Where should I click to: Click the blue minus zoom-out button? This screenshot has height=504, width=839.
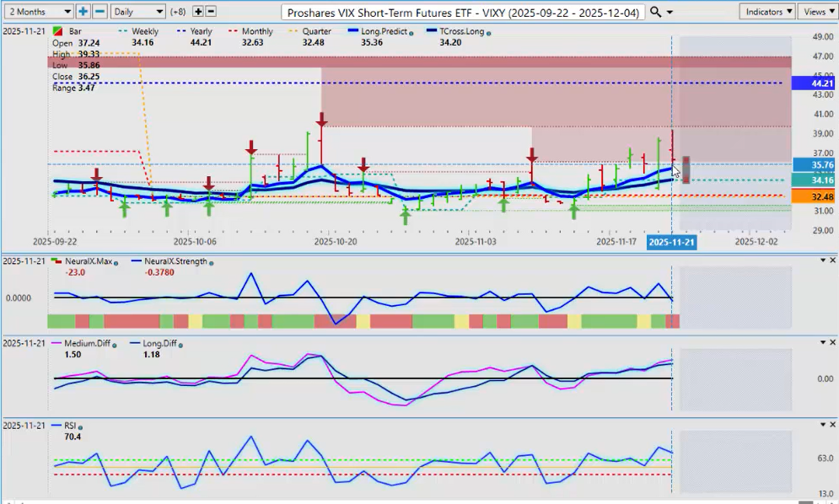click(99, 12)
